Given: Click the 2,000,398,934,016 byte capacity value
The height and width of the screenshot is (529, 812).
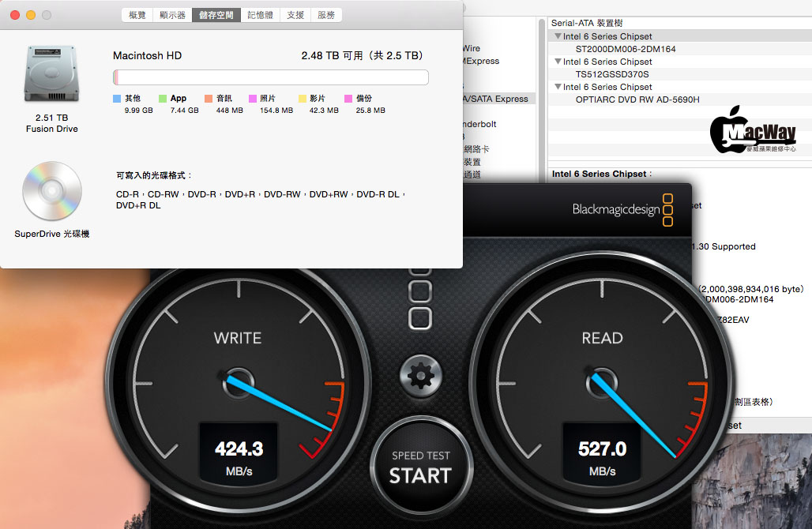Looking at the screenshot, I should click(751, 289).
